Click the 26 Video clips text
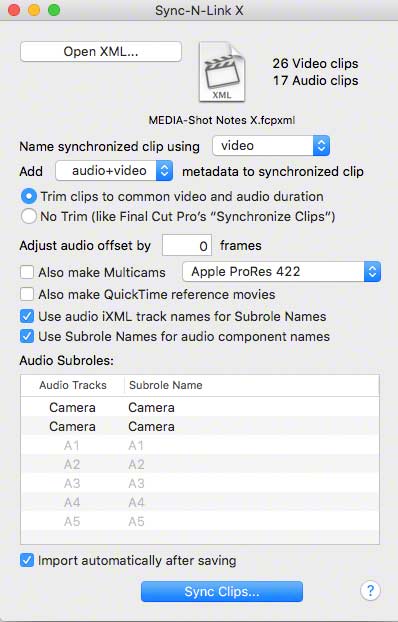The width and height of the screenshot is (398, 622). point(315,63)
